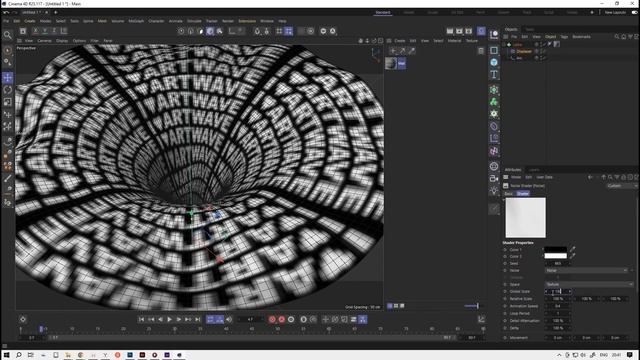Toggle enable checkmark of Displacer object
The width and height of the screenshot is (640, 360).
[544, 51]
